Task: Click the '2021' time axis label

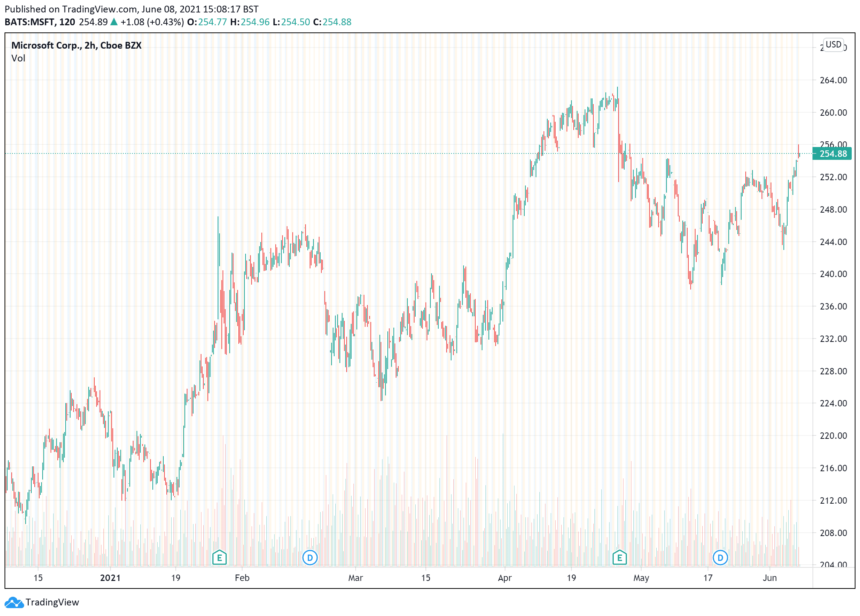Action: tap(110, 578)
